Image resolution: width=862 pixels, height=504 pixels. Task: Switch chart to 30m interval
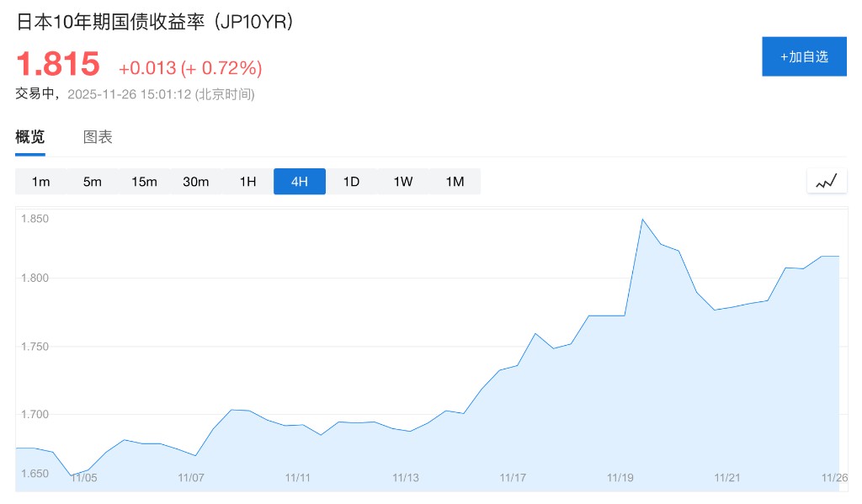coord(195,182)
